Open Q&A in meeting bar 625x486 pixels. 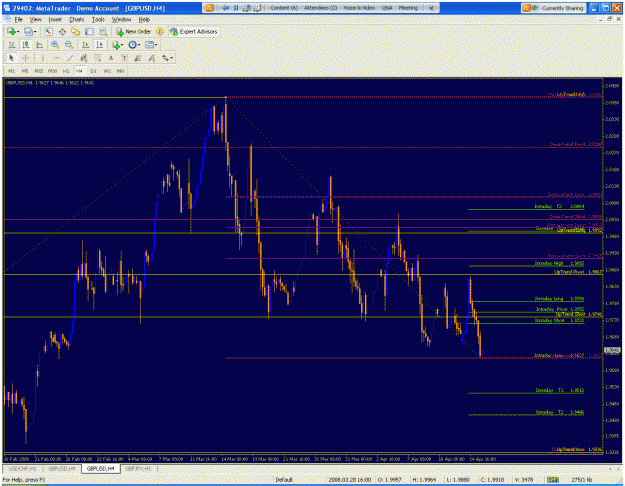pos(387,8)
